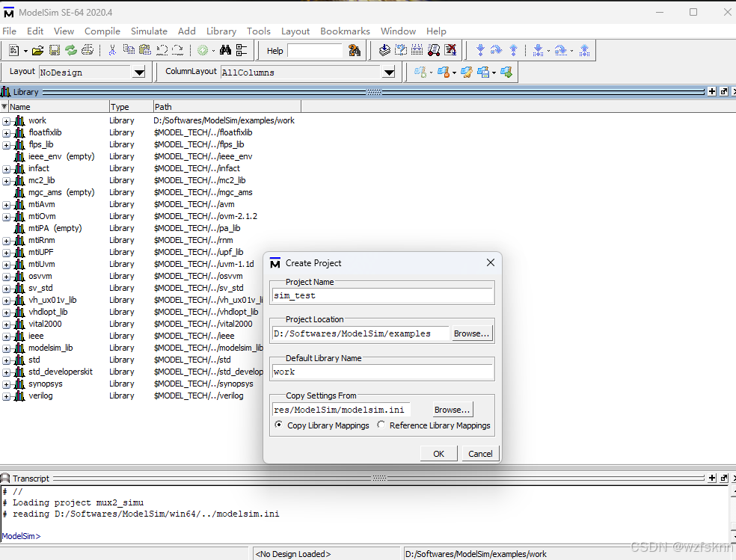The height and width of the screenshot is (560, 736).
Task: Click the Redo arrow icon
Action: pyautogui.click(x=177, y=50)
